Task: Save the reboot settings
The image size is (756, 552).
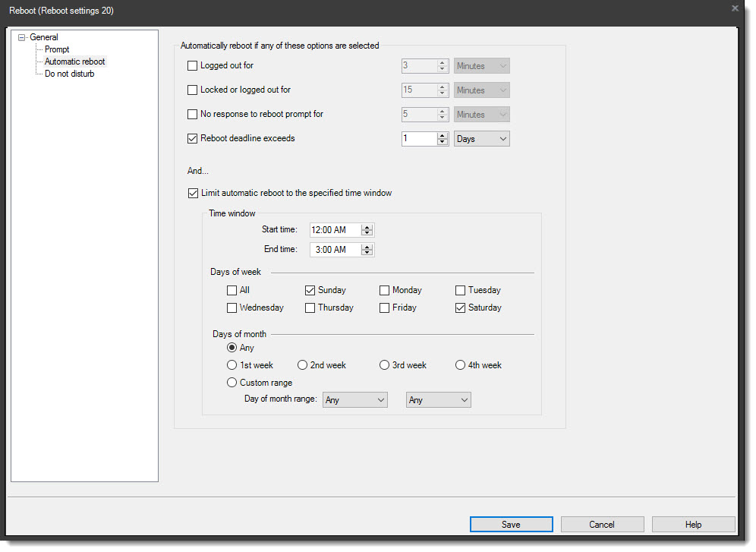Action: 511,524
